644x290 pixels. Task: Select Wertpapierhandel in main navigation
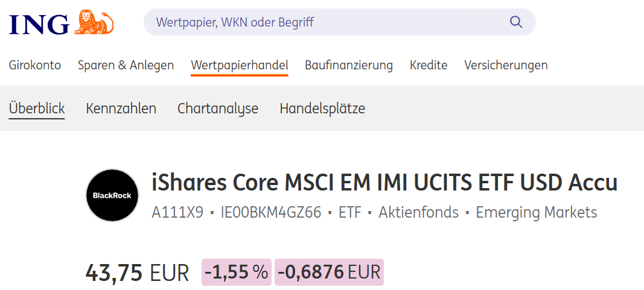[x=239, y=65]
